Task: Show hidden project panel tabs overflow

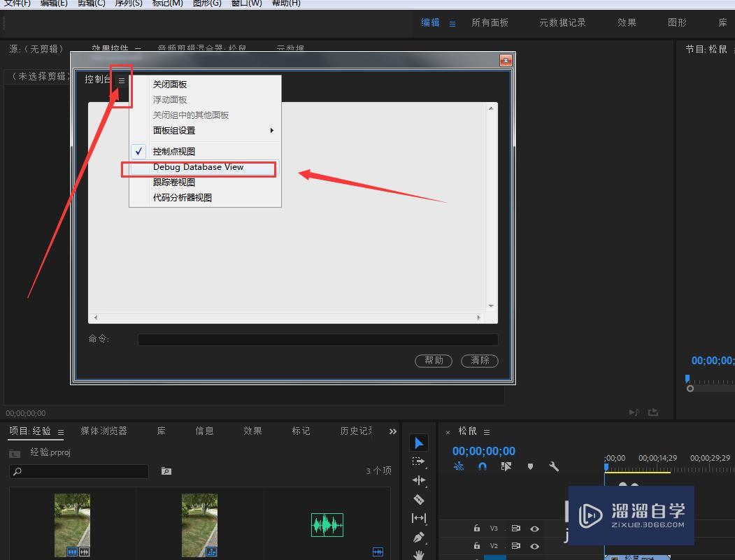Action: [393, 431]
